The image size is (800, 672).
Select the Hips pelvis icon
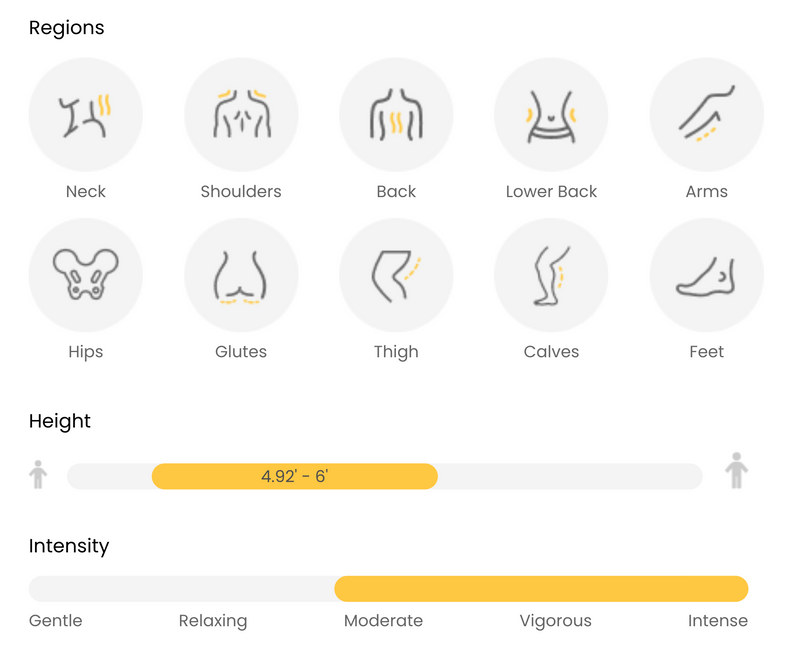pyautogui.click(x=86, y=275)
